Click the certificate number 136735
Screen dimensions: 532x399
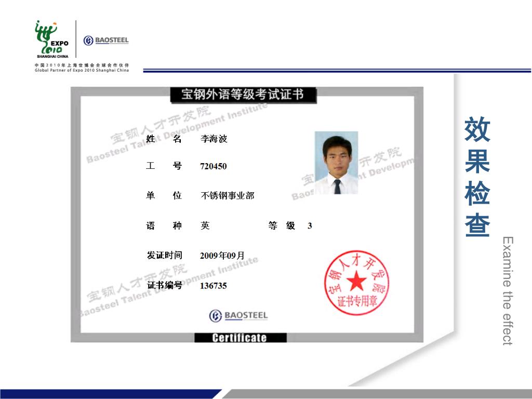coord(214,286)
